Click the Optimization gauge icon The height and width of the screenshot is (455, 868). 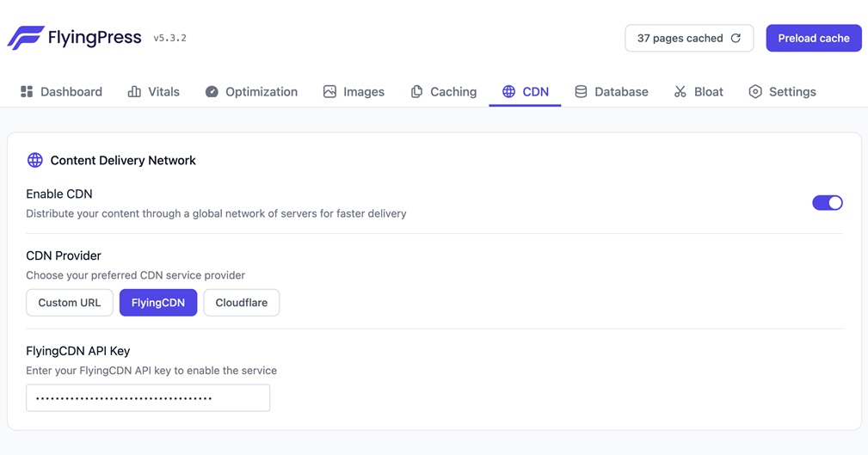pos(212,91)
